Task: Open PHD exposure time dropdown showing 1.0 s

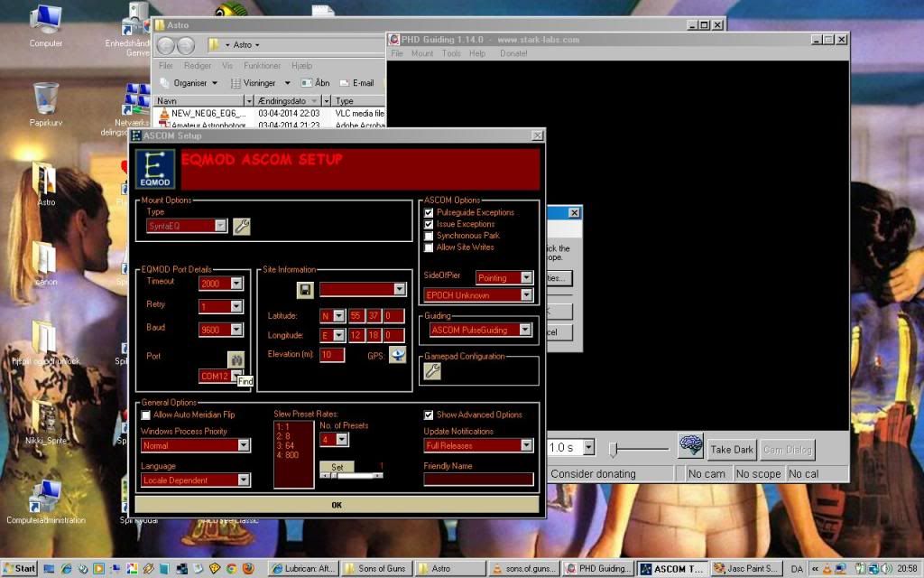Action: [x=588, y=448]
